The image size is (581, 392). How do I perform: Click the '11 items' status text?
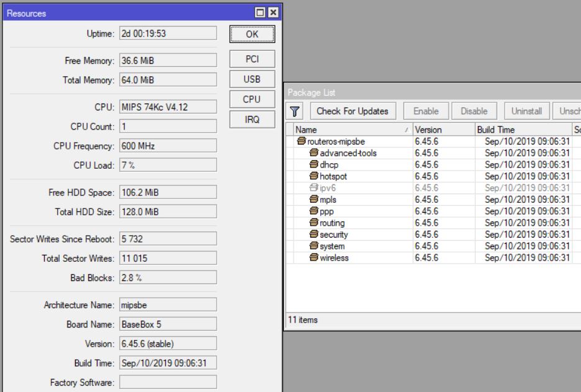coord(303,320)
